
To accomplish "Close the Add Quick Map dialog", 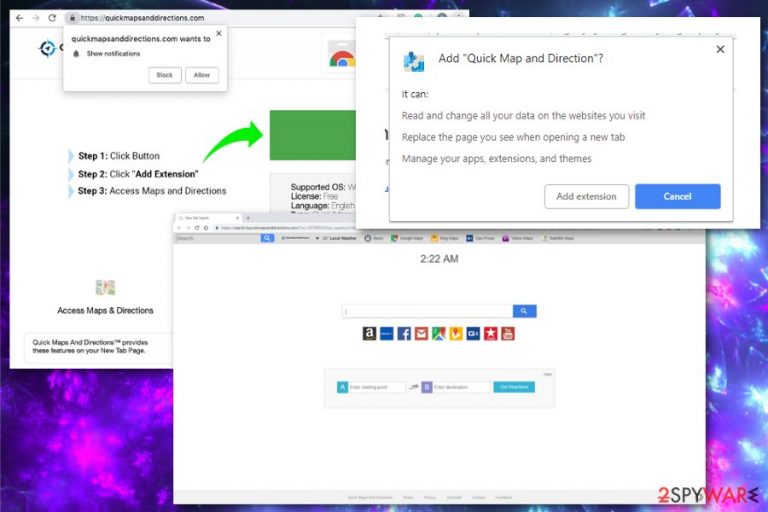I will tap(720, 49).
